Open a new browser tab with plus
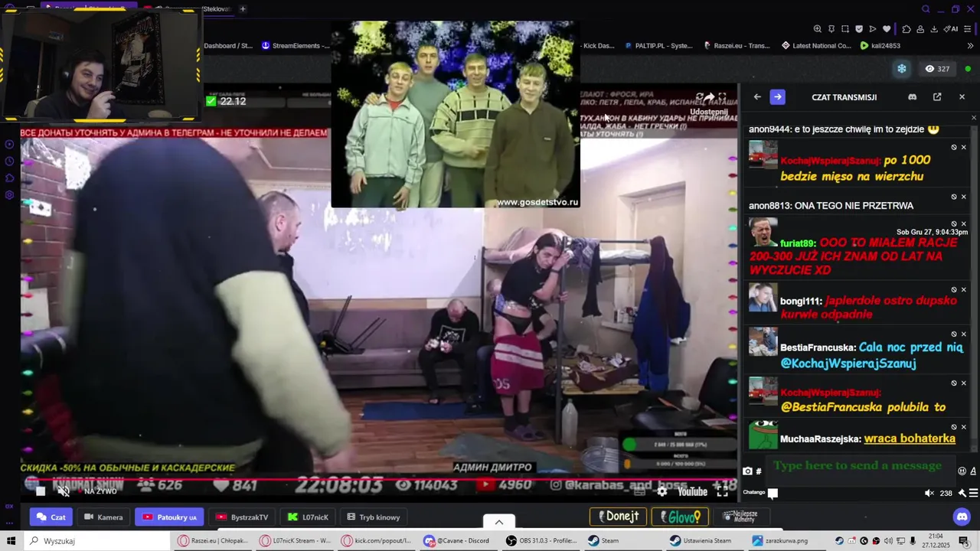Image resolution: width=980 pixels, height=551 pixels. tap(243, 9)
